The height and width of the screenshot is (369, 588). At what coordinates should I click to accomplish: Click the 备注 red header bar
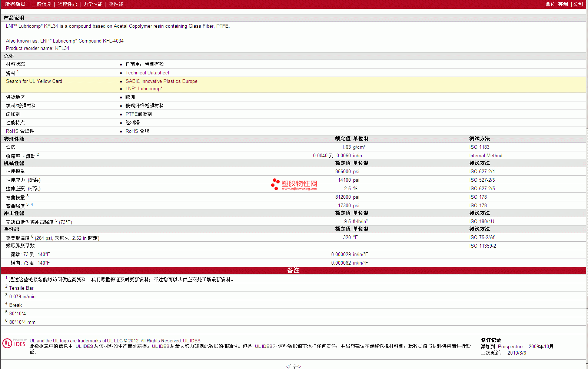point(293,271)
